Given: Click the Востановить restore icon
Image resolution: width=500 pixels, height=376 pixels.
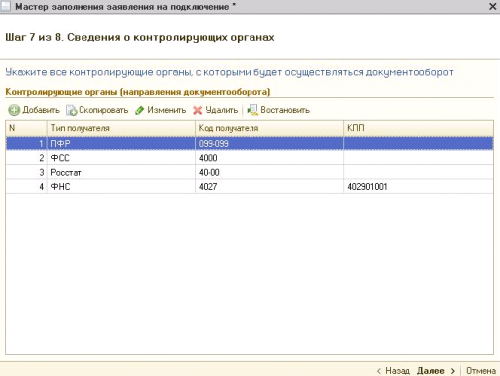Looking at the screenshot, I should (x=252, y=110).
